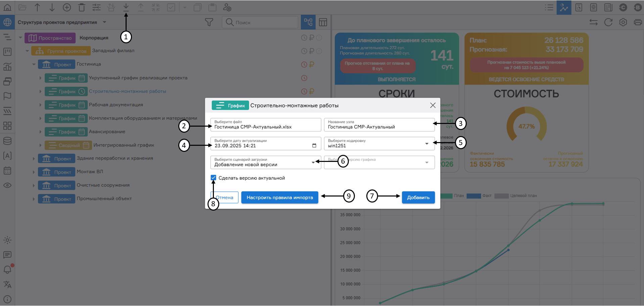Image resolution: width=644 pixels, height=306 pixels.
Task: Toggle light theme sun icon in sidebar
Action: (x=7, y=240)
